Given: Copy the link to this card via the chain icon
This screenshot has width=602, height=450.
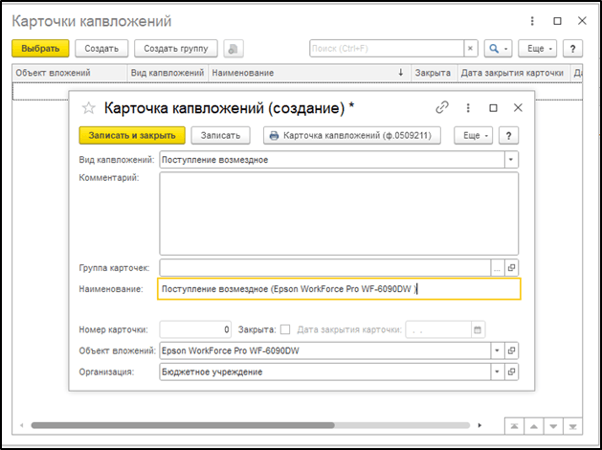Looking at the screenshot, I should 442,107.
